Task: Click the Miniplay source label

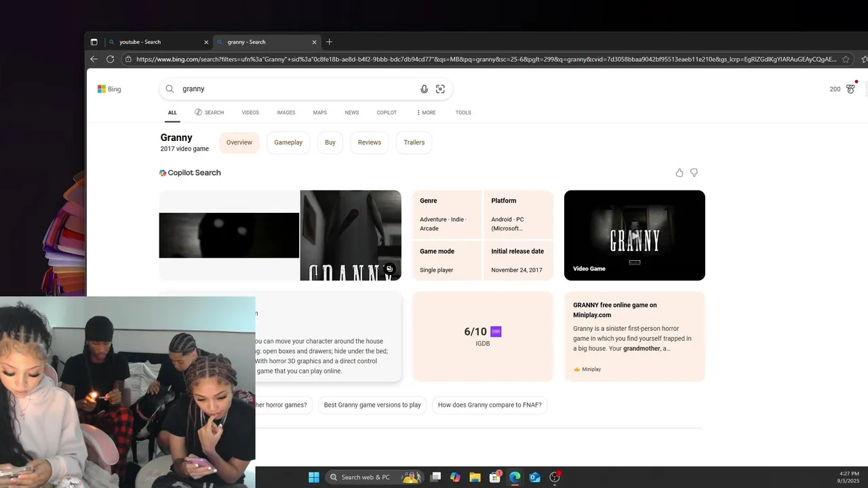Action: coord(587,369)
